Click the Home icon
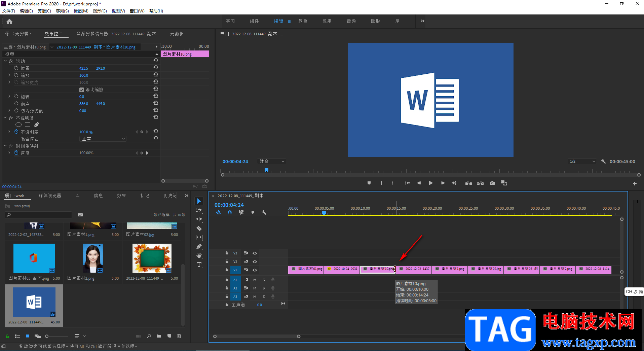This screenshot has width=644, height=351. tap(9, 22)
